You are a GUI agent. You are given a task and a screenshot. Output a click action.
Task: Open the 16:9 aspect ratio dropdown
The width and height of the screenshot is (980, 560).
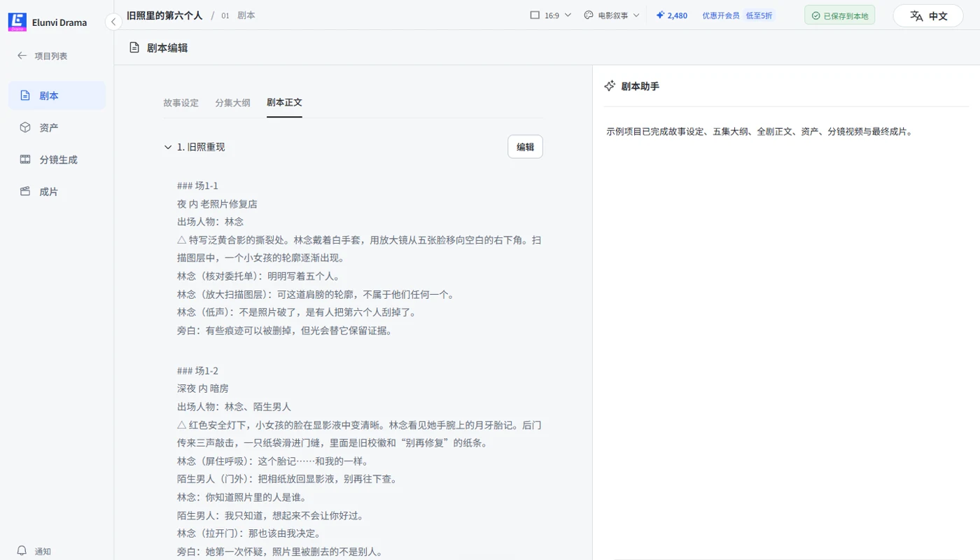[551, 15]
